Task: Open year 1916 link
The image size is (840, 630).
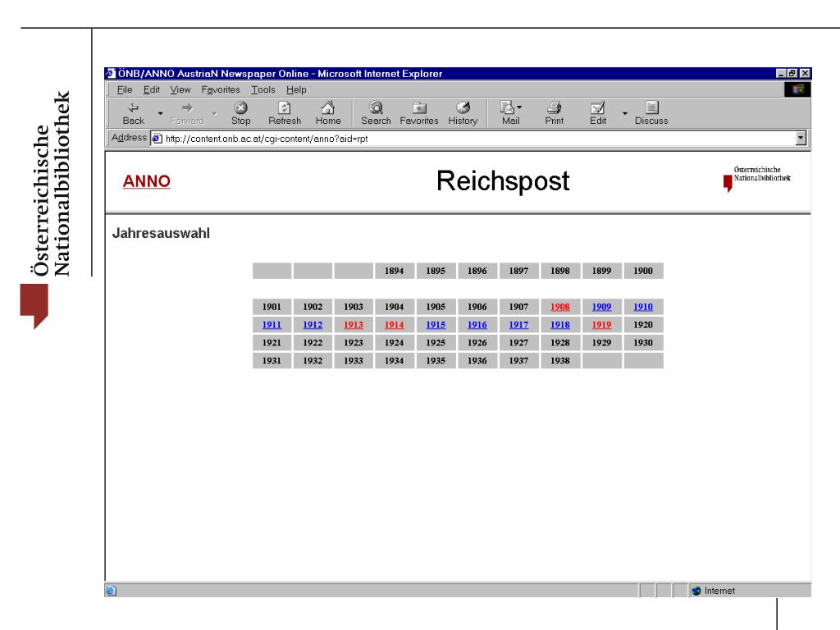Action: pyautogui.click(x=477, y=325)
